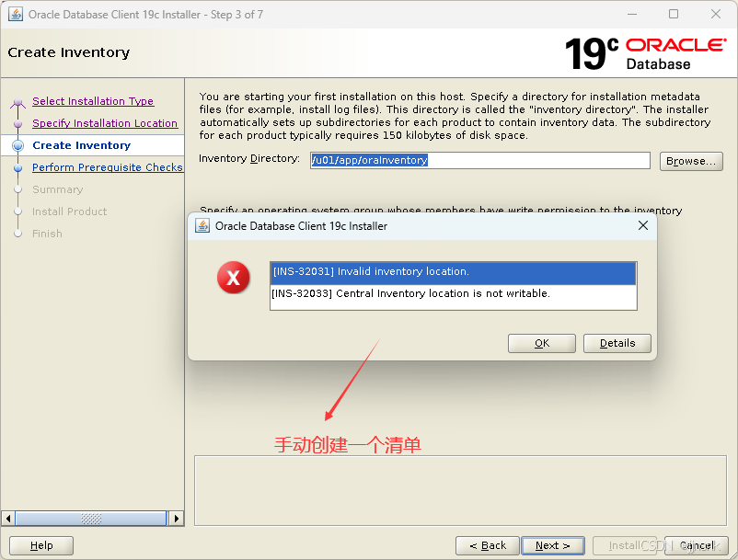738x560 pixels.
Task: Click the Browse button
Action: 691,161
